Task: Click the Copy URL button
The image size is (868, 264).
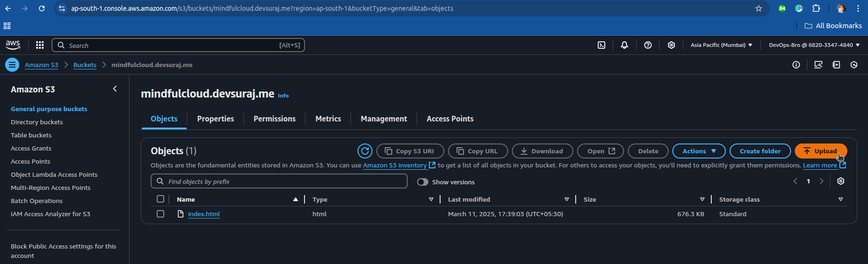Action: (478, 151)
